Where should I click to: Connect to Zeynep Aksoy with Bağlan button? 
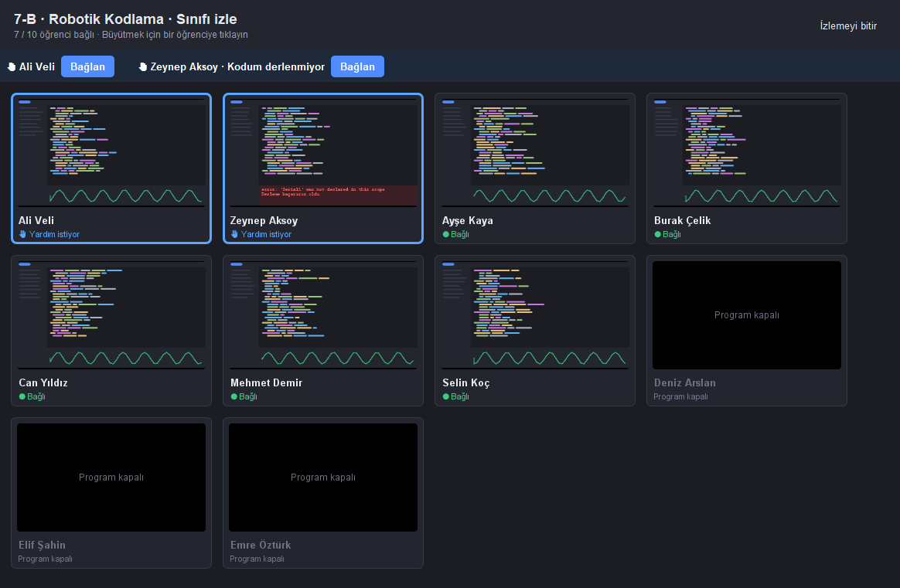pyautogui.click(x=357, y=66)
